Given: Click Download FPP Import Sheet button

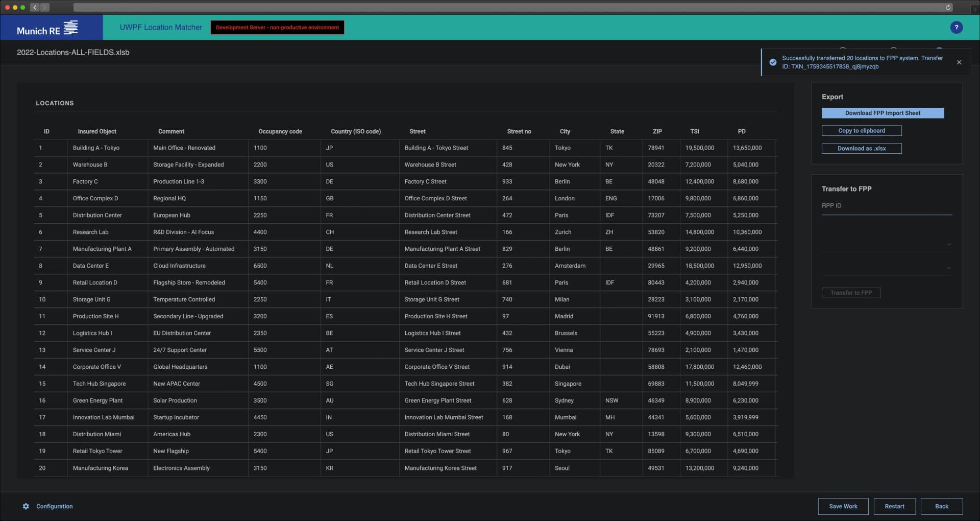Looking at the screenshot, I should click(883, 113).
